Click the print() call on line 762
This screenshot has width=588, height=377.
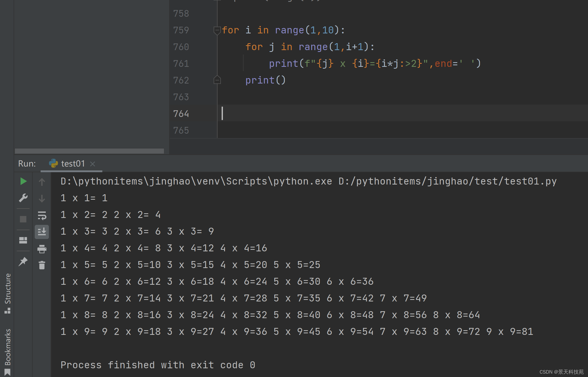(x=266, y=80)
